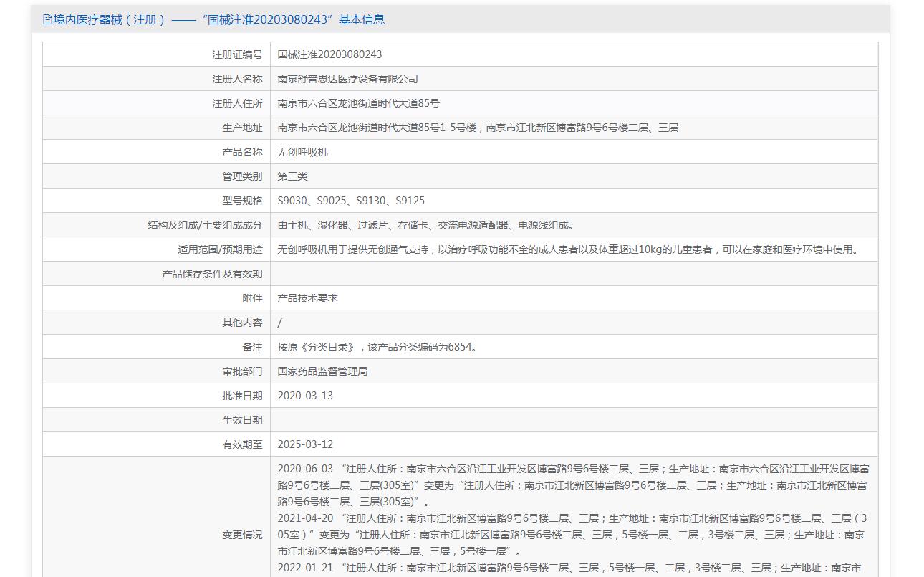The height and width of the screenshot is (577, 924).
Task: Click the management category value 第三类
Action: coord(292,176)
